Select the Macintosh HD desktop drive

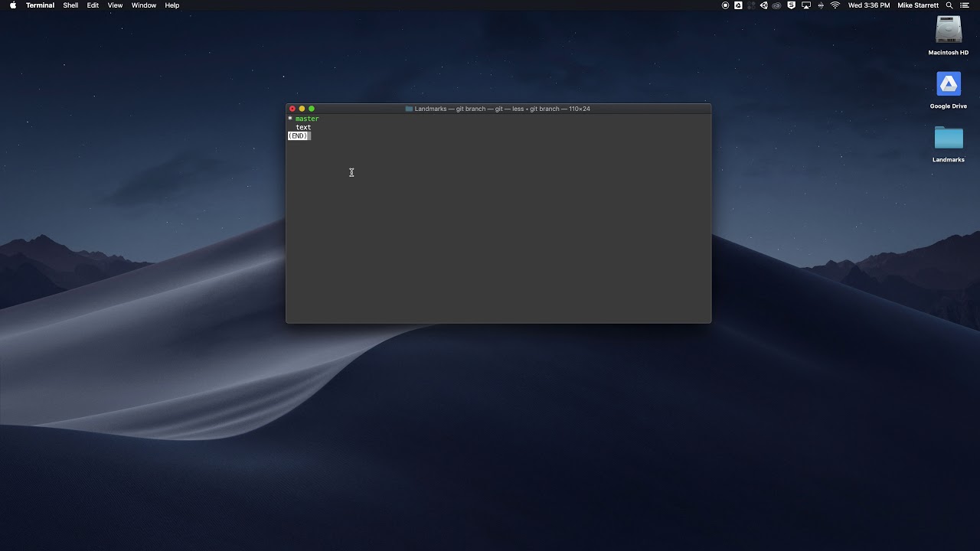pyautogui.click(x=948, y=31)
